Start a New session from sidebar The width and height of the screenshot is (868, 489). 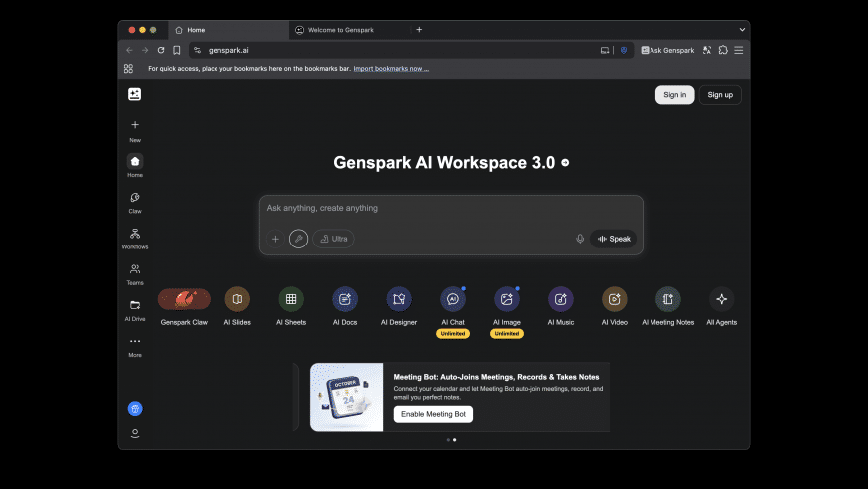(x=135, y=131)
